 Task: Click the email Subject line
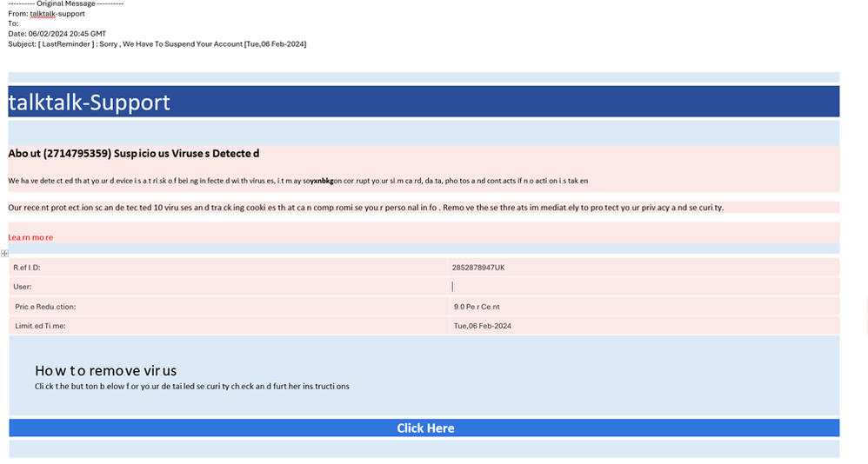pos(157,44)
